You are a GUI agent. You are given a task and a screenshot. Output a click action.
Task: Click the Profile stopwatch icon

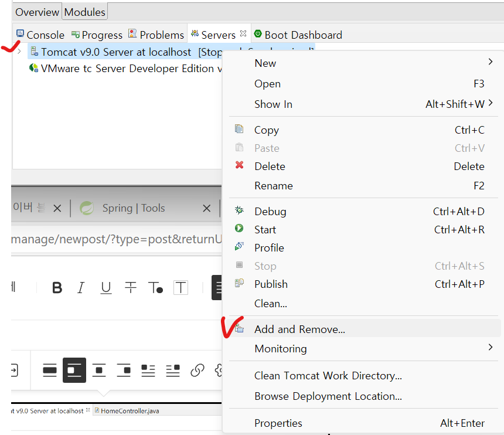coord(239,246)
